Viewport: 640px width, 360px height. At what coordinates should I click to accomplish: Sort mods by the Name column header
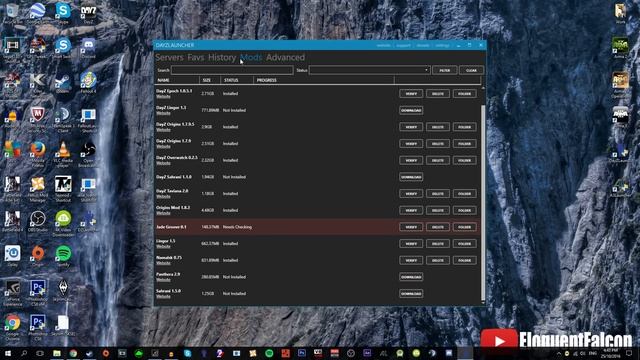(x=177, y=80)
